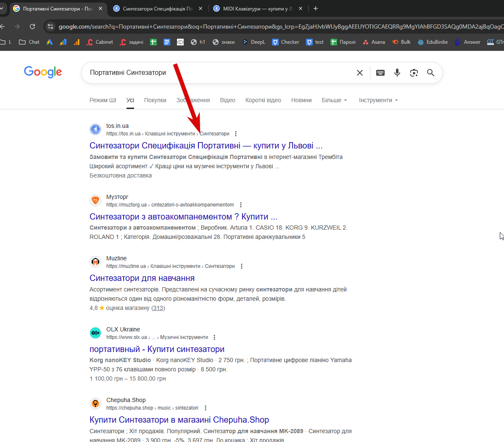Reload the page with the refresh button
Screen dimensions: 504x442
coord(32,26)
